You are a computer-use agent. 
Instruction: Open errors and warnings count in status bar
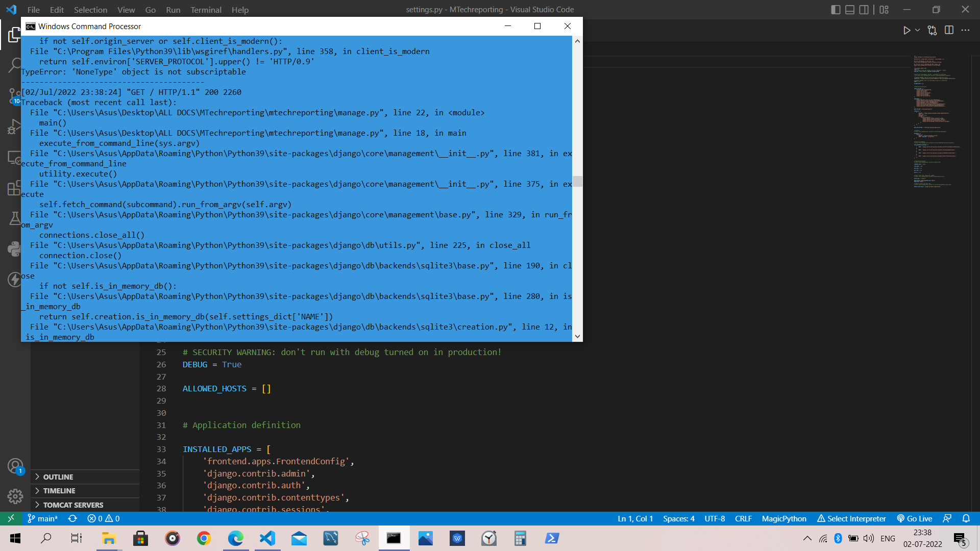(104, 519)
